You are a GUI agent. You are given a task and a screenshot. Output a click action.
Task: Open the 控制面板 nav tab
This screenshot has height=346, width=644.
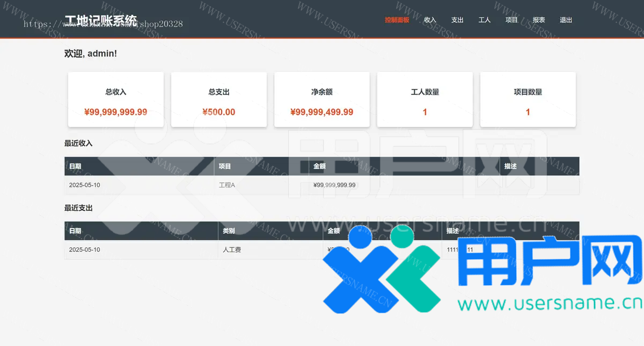397,20
